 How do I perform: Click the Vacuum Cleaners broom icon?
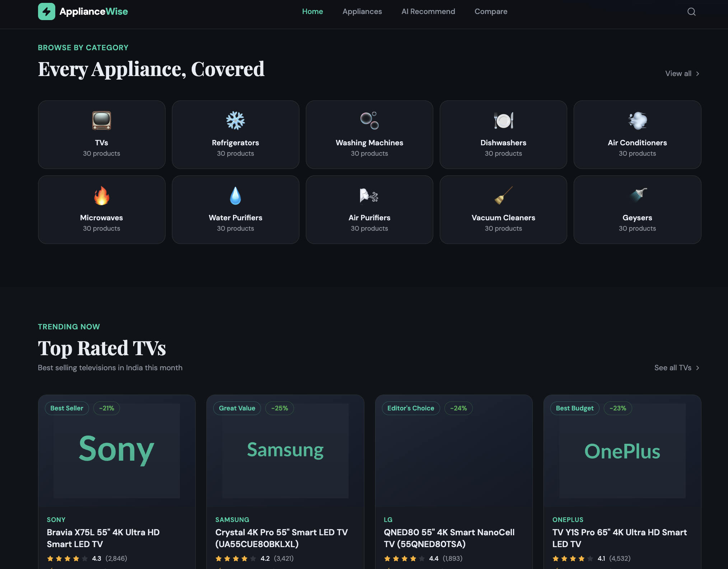click(503, 196)
